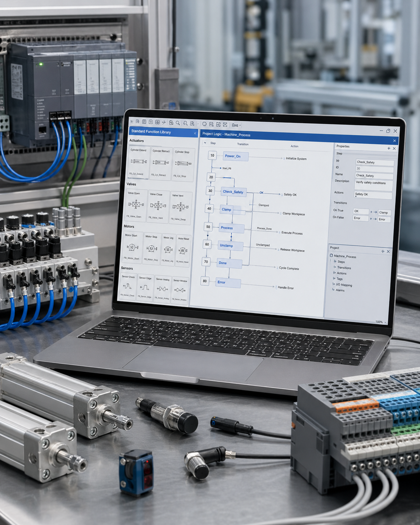Click step number 20 box
The height and width of the screenshot is (525, 420).
coord(211,177)
